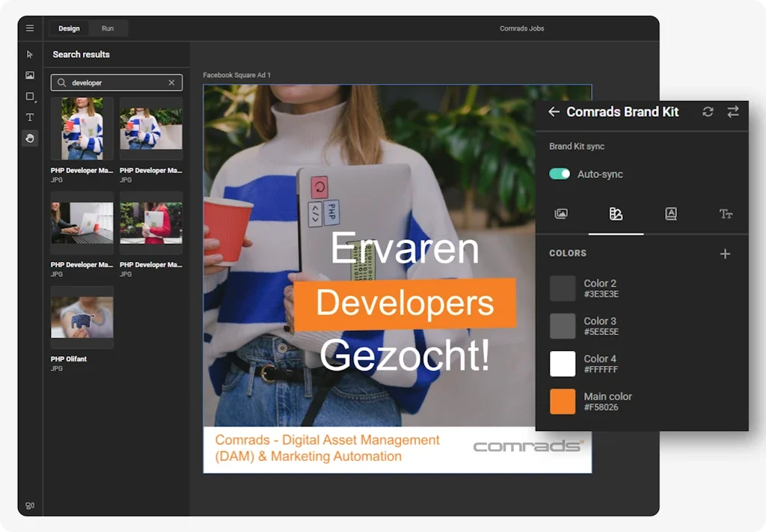The width and height of the screenshot is (766, 532).
Task: Click the Gezocht! headline on canvas
Action: pyautogui.click(x=405, y=355)
